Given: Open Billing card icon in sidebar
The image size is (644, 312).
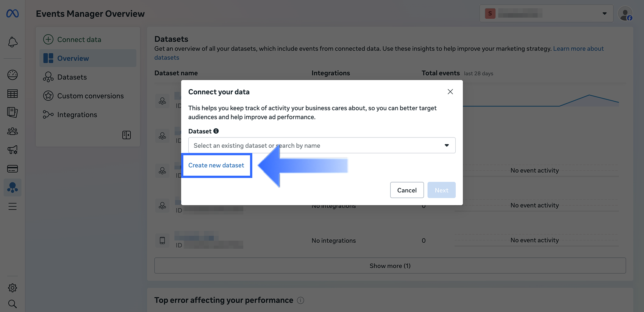Looking at the screenshot, I should (x=13, y=169).
